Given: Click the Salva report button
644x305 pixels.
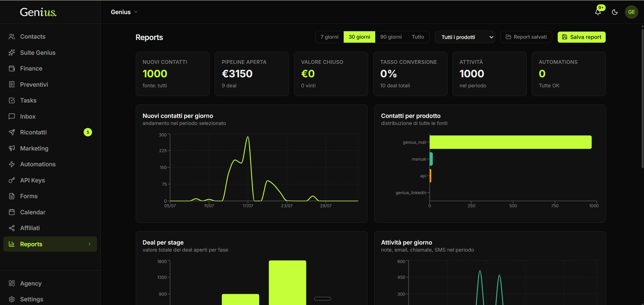Looking at the screenshot, I should [x=582, y=37].
